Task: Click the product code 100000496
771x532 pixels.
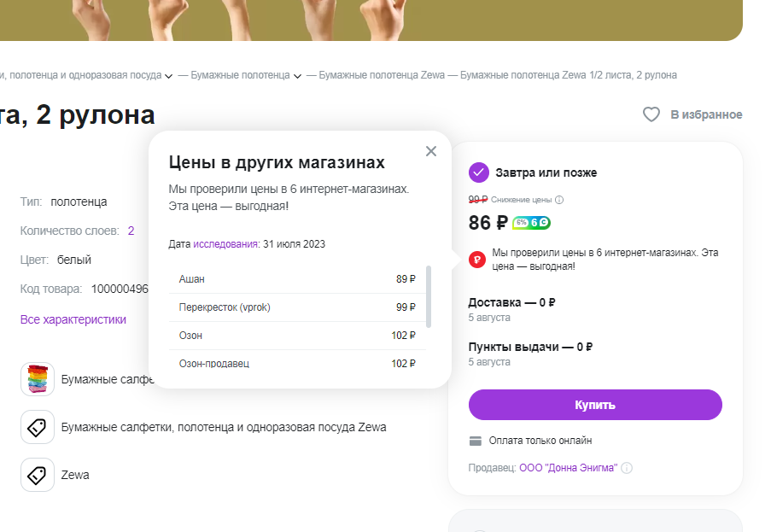Action: coord(120,289)
